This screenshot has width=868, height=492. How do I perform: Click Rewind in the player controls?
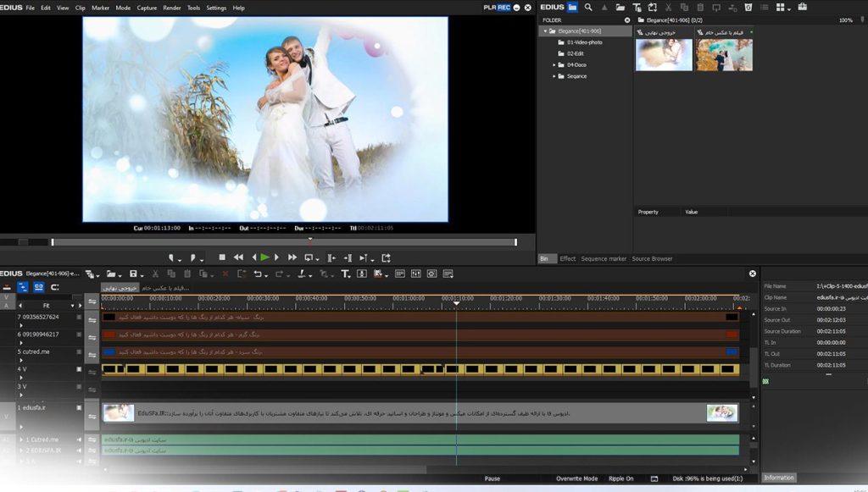(x=238, y=257)
